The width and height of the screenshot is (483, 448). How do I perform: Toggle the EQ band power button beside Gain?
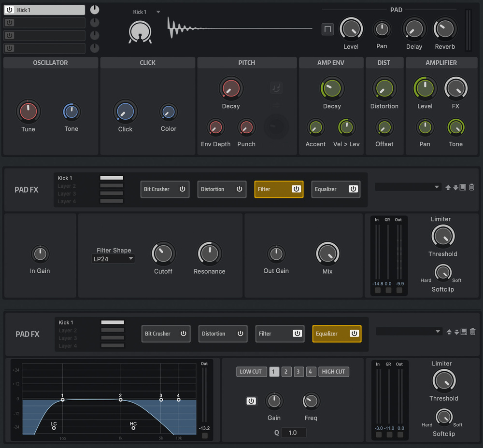(251, 401)
